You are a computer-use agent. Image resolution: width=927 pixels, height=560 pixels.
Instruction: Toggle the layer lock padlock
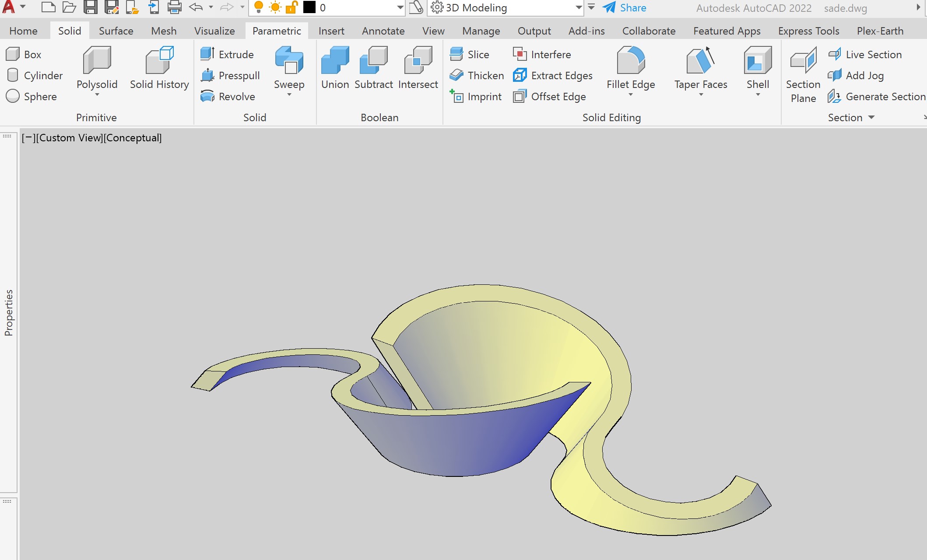point(291,7)
